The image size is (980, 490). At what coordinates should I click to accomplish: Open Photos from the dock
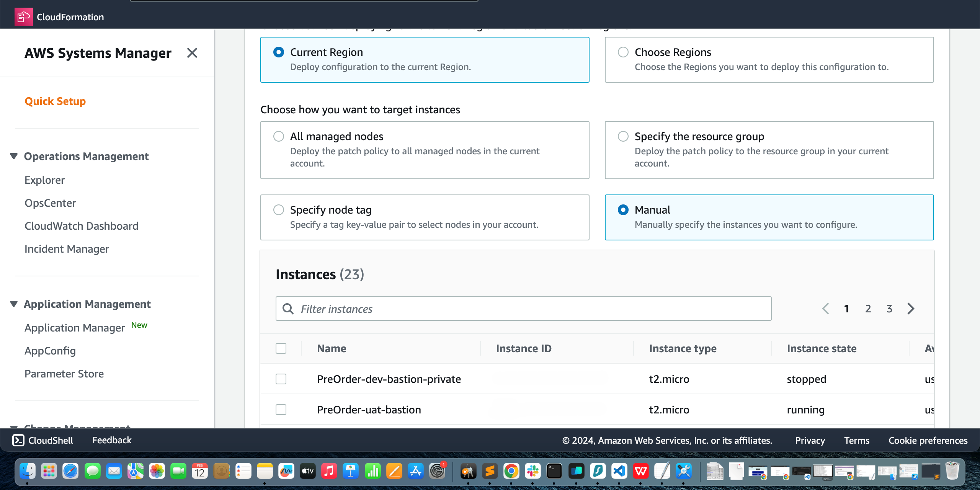click(157, 471)
